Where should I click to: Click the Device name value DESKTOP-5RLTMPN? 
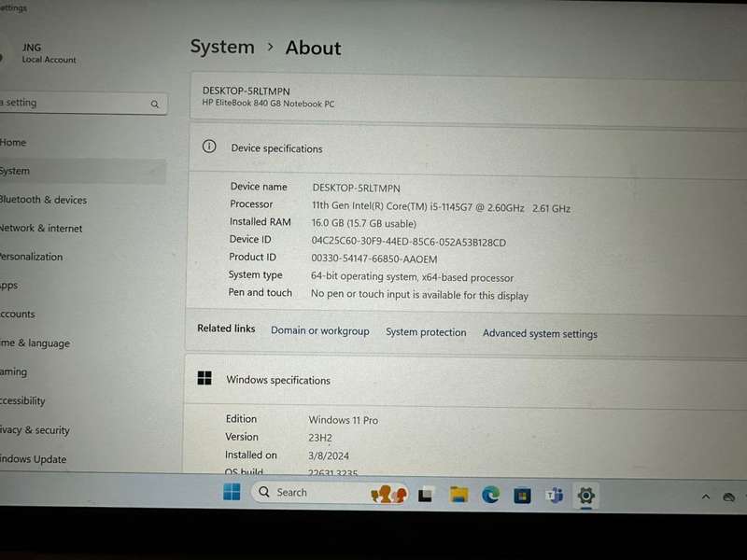pos(357,189)
